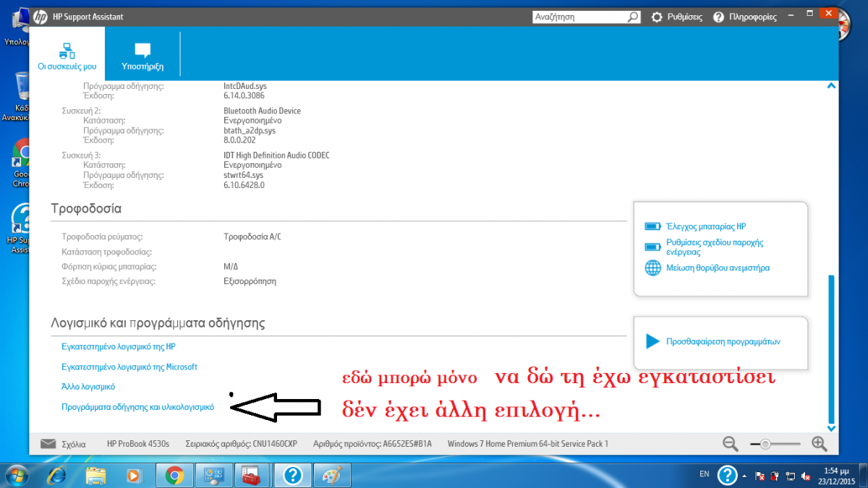Open HP Support Assistant desktop shortcut
This screenshot has height=488, width=868.
18,228
